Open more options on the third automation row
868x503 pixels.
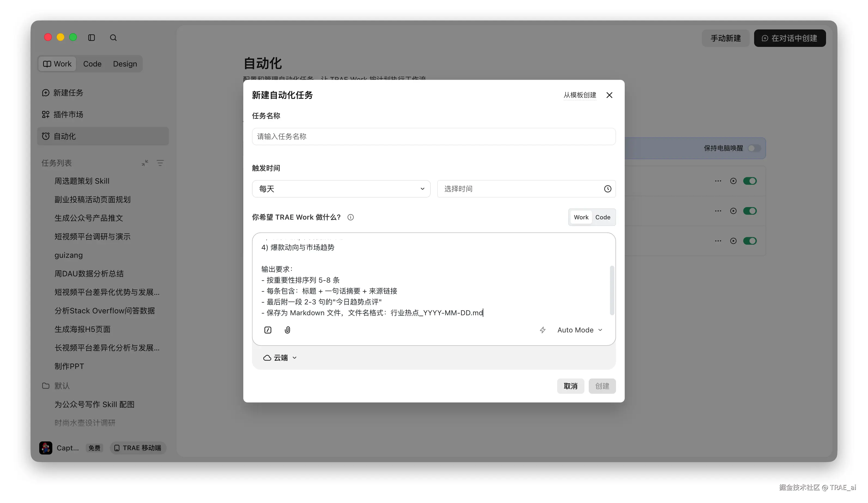[718, 241]
